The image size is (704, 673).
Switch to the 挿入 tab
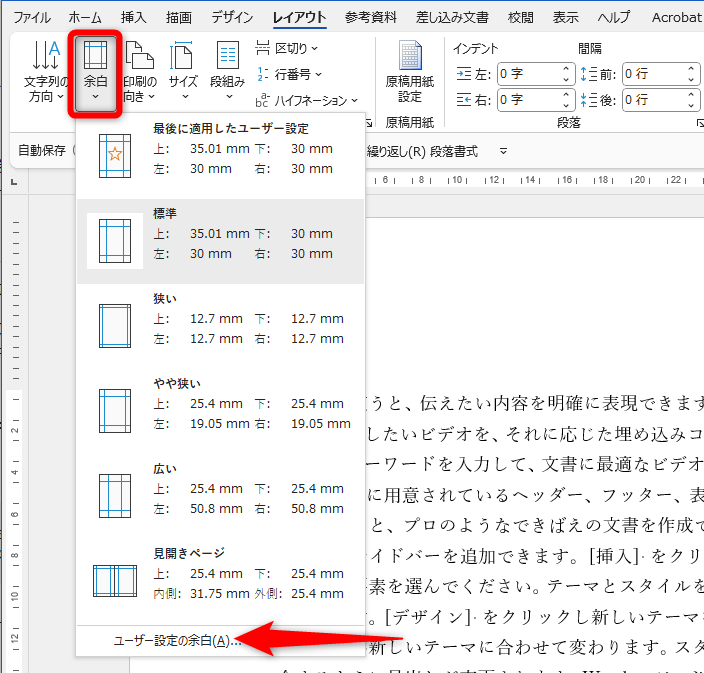pos(133,18)
